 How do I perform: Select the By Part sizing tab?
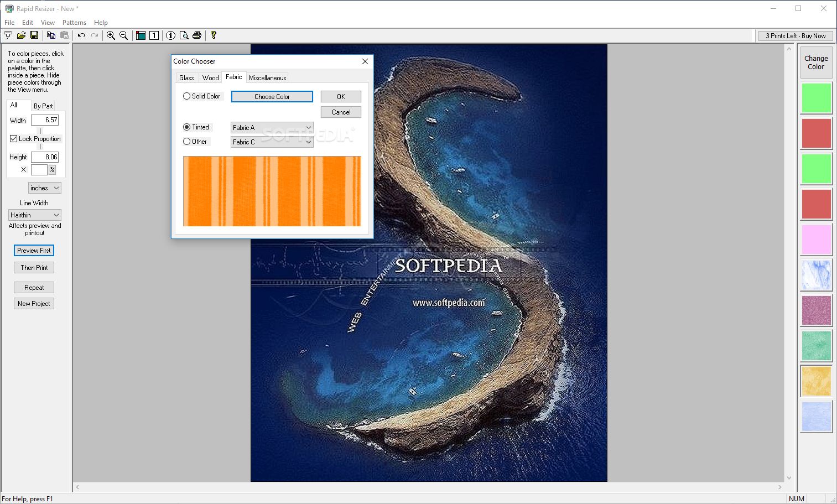point(43,106)
